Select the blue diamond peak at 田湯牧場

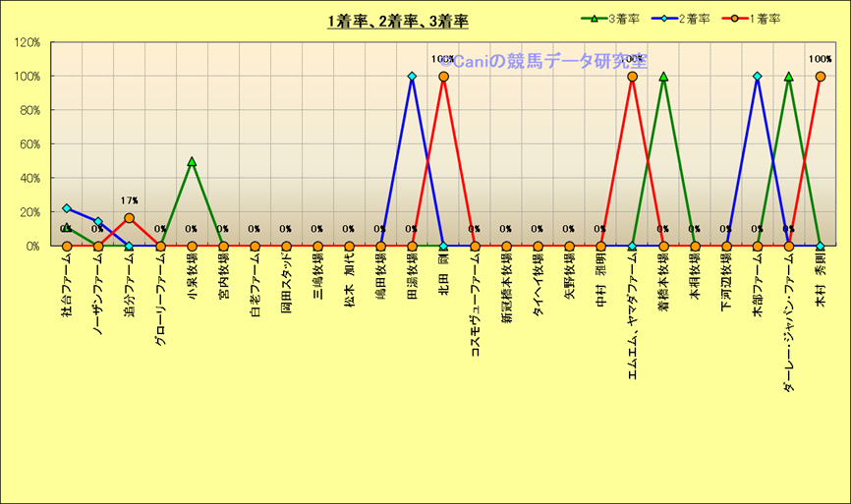pos(412,77)
